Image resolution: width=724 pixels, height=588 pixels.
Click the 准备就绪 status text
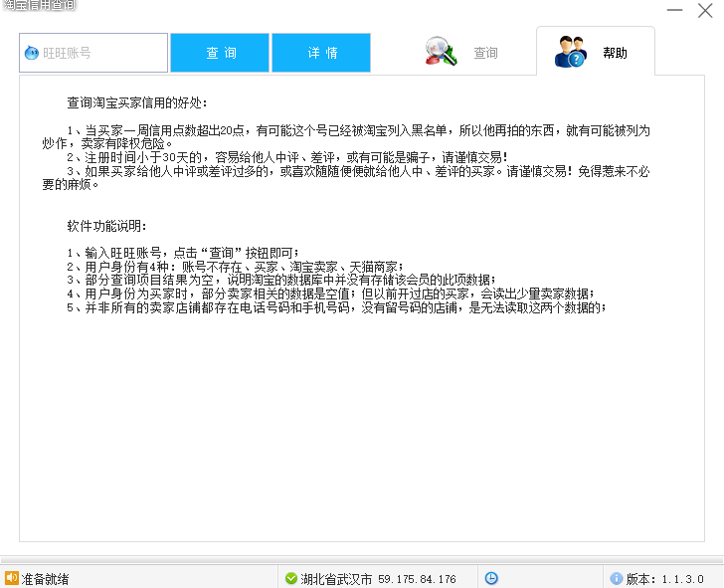[x=45, y=579]
